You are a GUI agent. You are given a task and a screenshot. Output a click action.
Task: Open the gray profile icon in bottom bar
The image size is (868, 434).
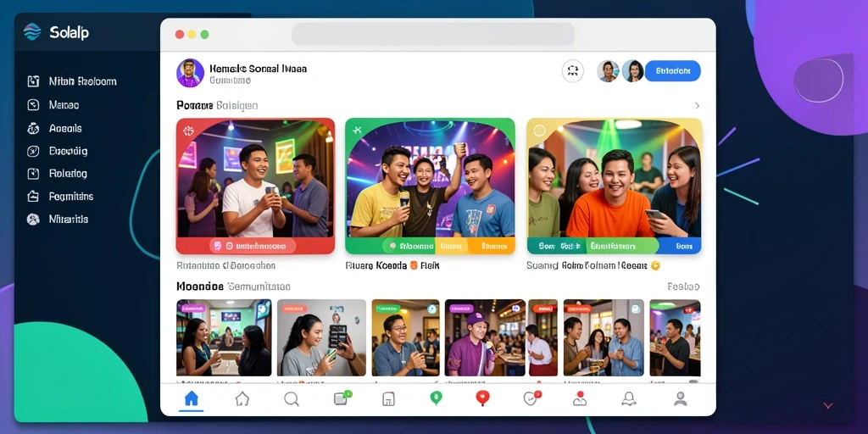pyautogui.click(x=681, y=398)
